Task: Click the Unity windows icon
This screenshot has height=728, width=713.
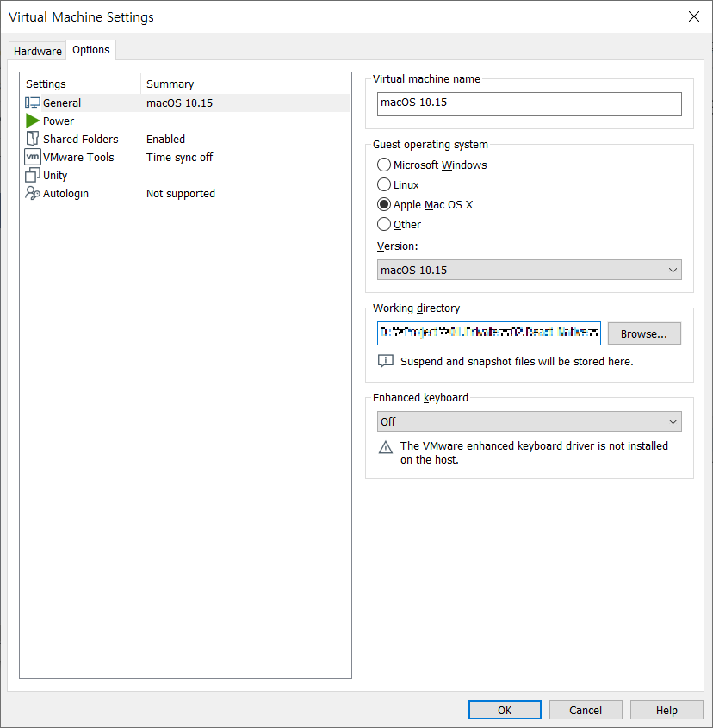Action: click(x=33, y=175)
